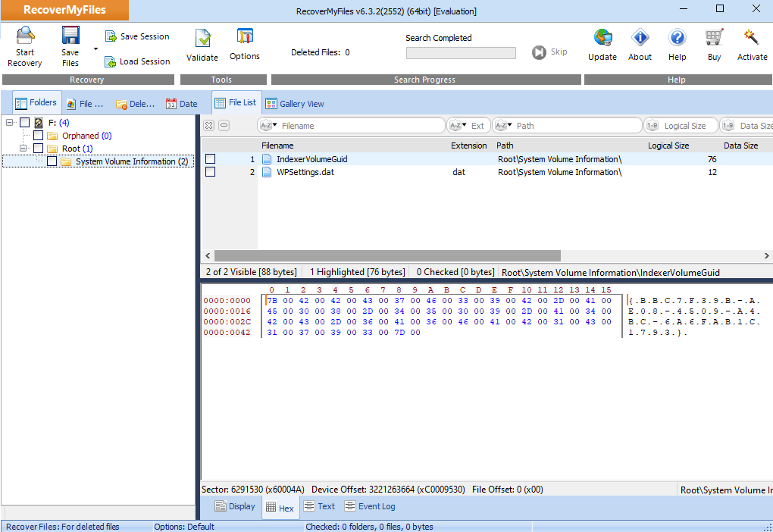
Task: Check the WPSettings.dat file checkbox
Action: tap(211, 171)
